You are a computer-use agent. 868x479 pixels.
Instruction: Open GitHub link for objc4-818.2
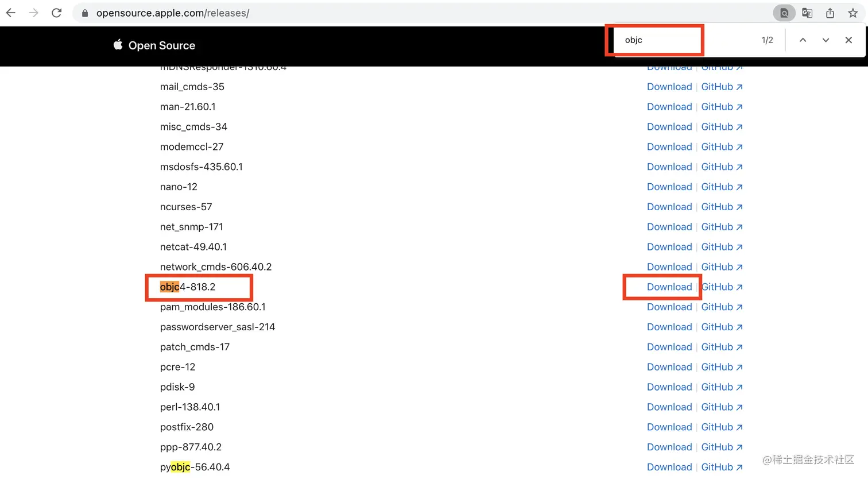click(722, 287)
